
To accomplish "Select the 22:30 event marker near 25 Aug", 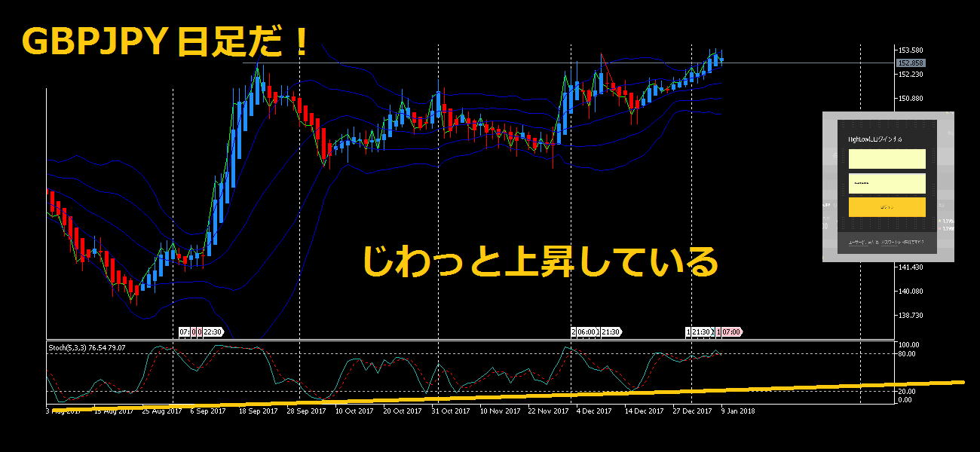I will (211, 331).
